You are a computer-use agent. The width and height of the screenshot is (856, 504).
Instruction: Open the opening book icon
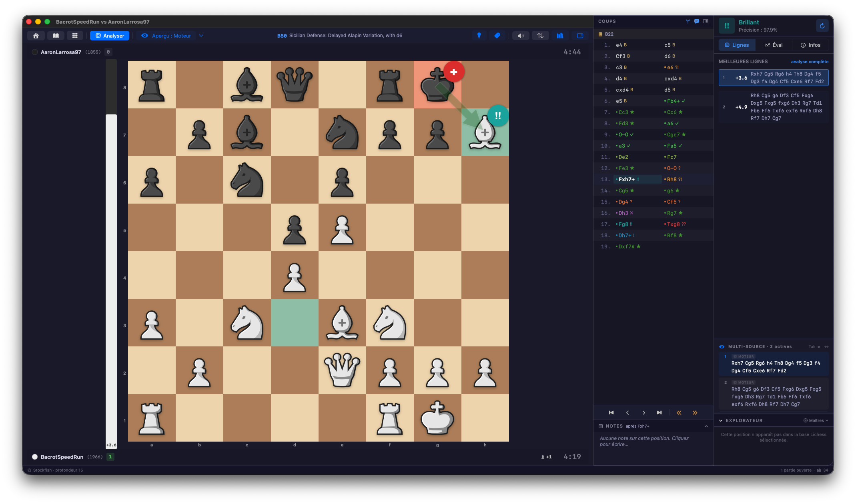tap(56, 36)
